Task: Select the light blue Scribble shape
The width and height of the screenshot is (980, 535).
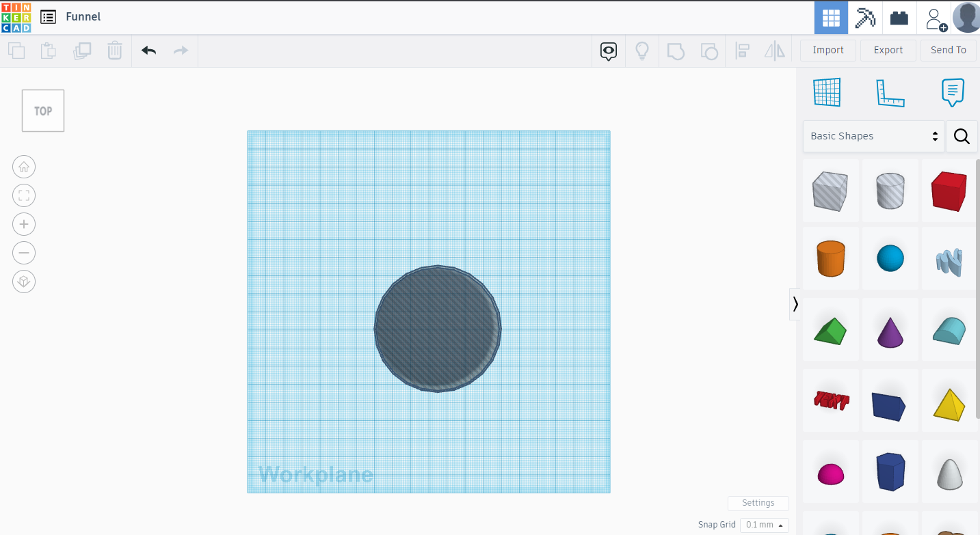Action: pyautogui.click(x=949, y=259)
